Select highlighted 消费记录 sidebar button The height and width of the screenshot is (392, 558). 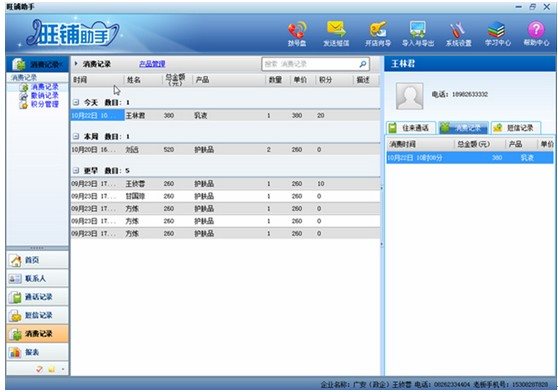[37, 334]
